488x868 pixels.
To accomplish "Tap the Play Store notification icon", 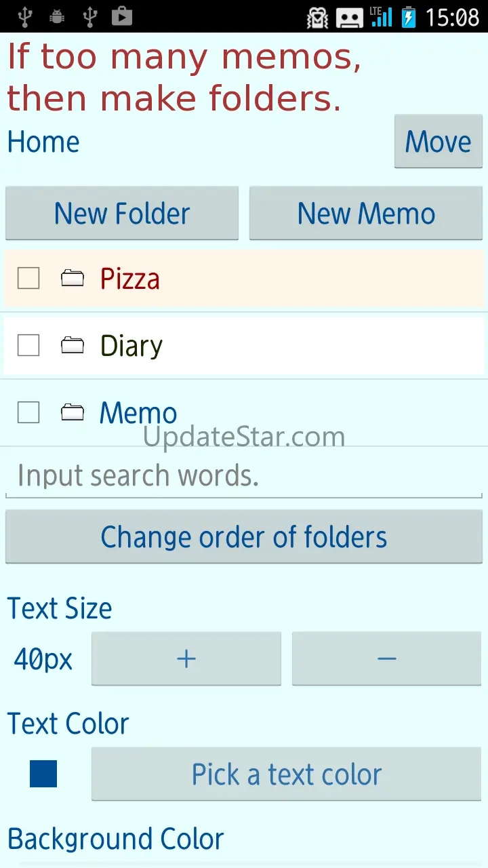I will click(x=122, y=16).
